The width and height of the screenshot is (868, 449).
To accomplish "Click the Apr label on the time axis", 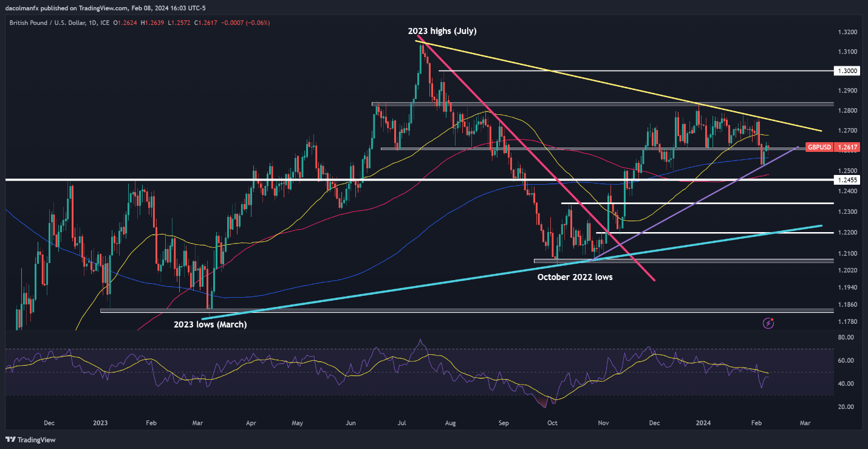I will point(250,422).
